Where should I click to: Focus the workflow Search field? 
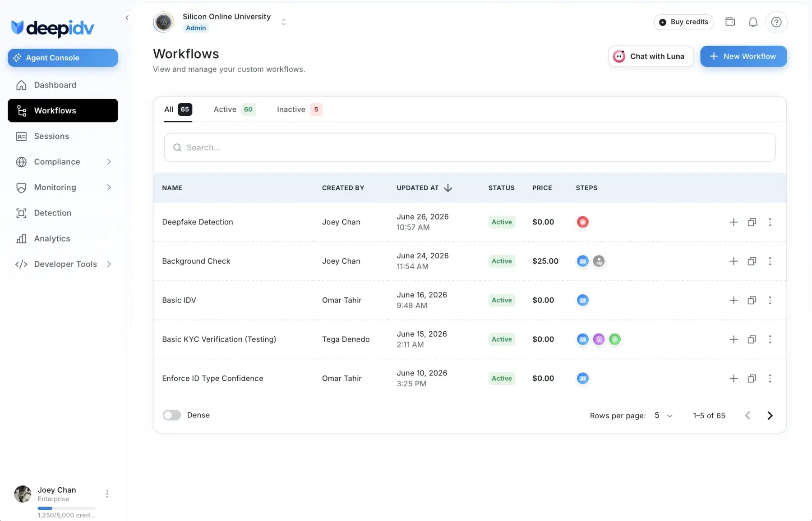click(470, 147)
